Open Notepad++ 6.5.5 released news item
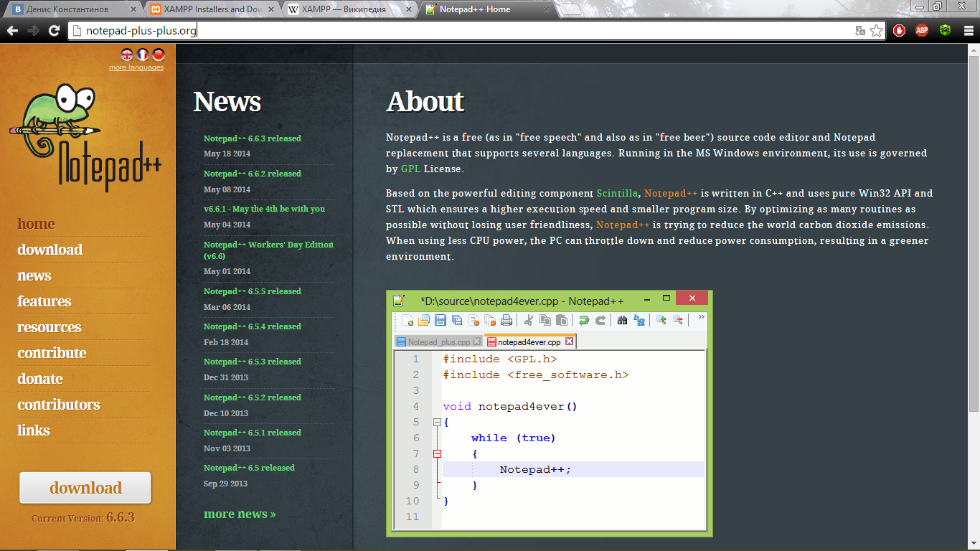Screen dimensions: 980x551 253,291
